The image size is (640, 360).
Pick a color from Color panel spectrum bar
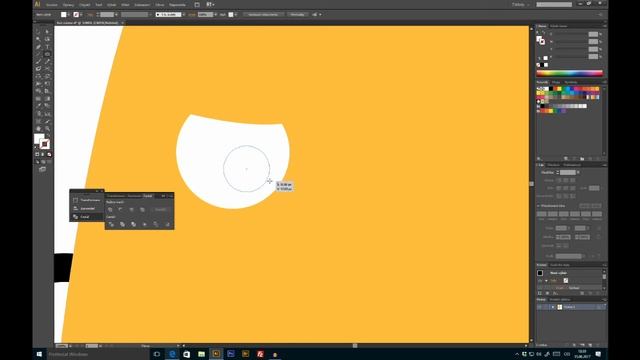click(569, 73)
